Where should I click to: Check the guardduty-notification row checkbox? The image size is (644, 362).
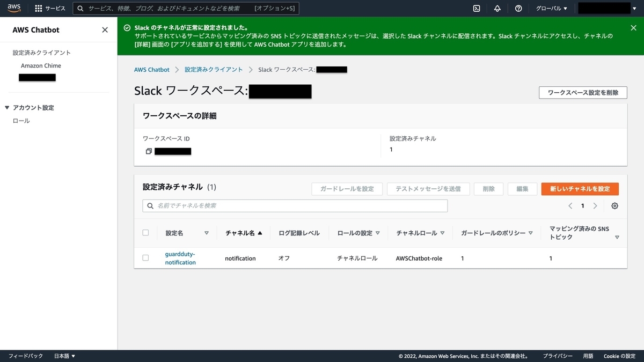click(x=145, y=258)
